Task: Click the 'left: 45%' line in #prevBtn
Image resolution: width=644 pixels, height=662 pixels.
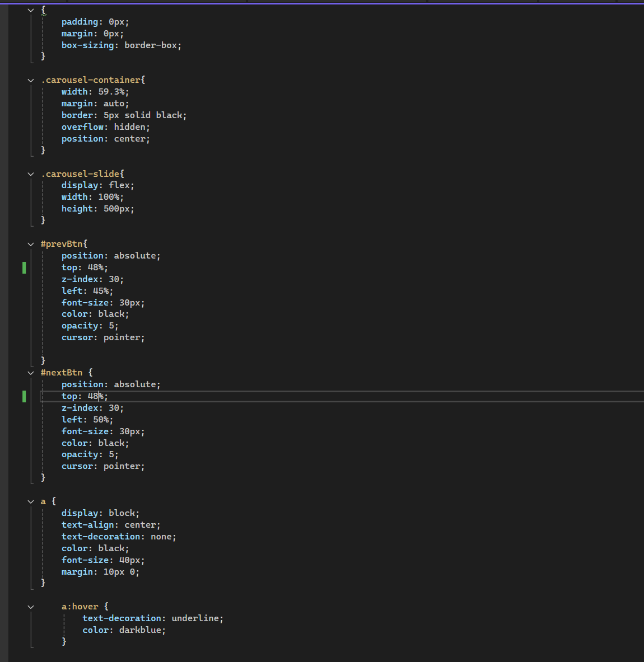Action: (87, 291)
